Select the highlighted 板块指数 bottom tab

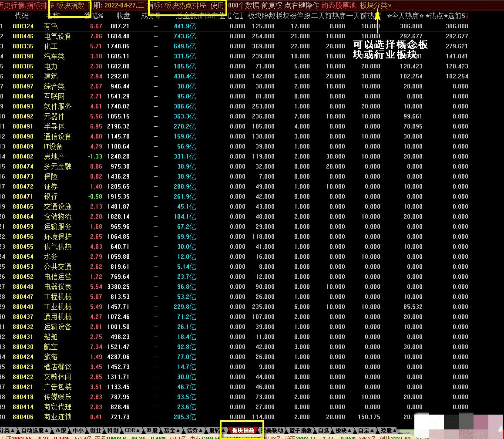point(242,430)
